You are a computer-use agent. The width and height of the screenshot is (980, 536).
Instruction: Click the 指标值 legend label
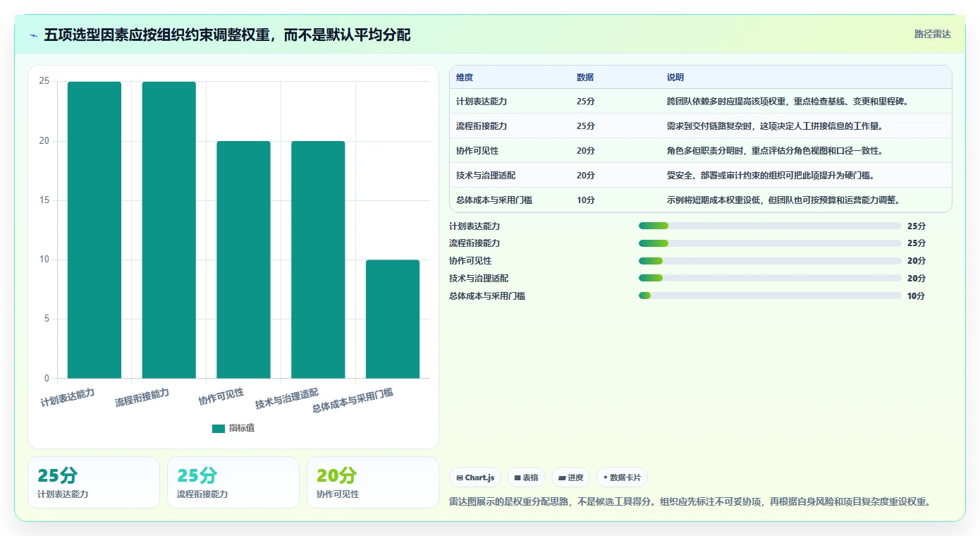242,429
